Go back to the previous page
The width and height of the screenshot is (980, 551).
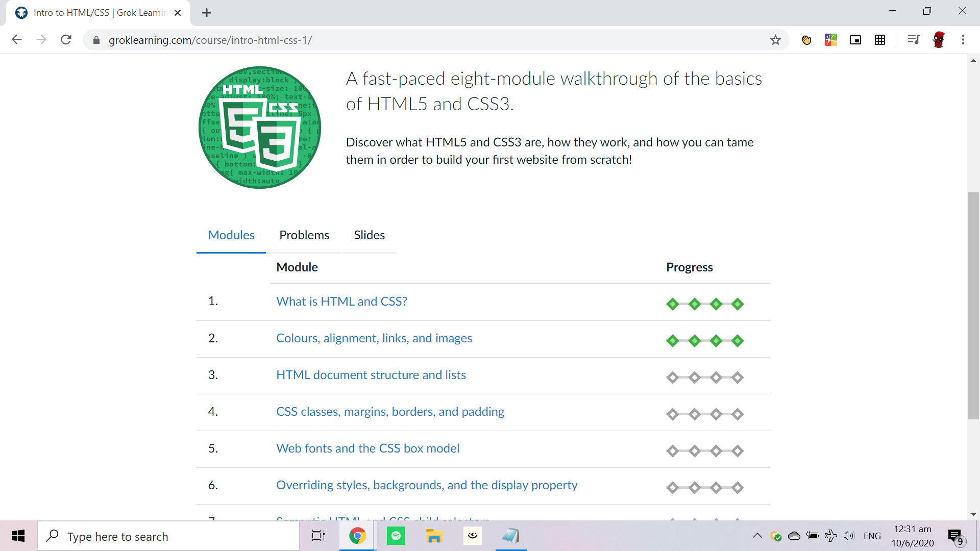pos(17,40)
